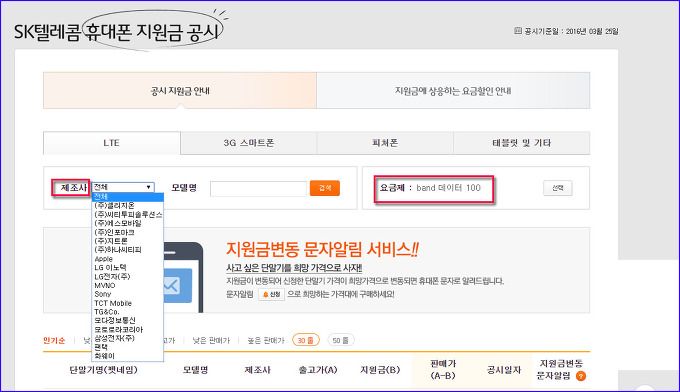
Task: Click the 모델명 search input field
Action: 258,188
